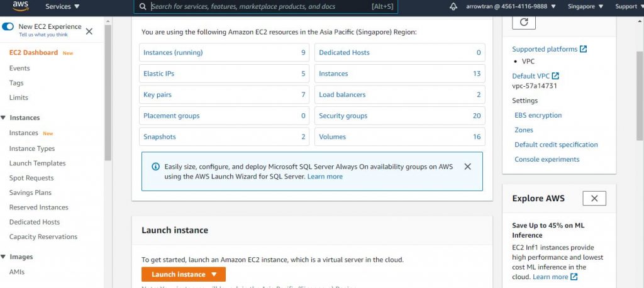Open EC2 Dashboard in the sidebar
Image resolution: width=644 pixels, height=288 pixels.
33,53
